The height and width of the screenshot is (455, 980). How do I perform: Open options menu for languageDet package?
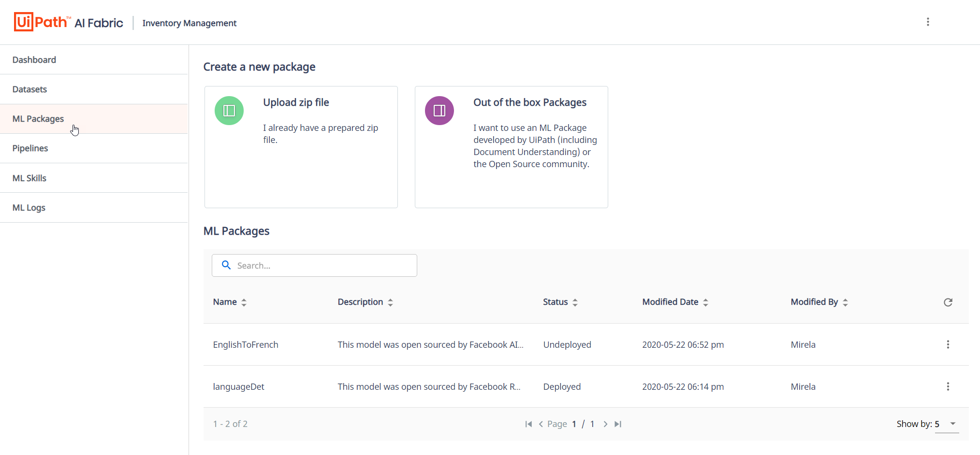coord(948,386)
